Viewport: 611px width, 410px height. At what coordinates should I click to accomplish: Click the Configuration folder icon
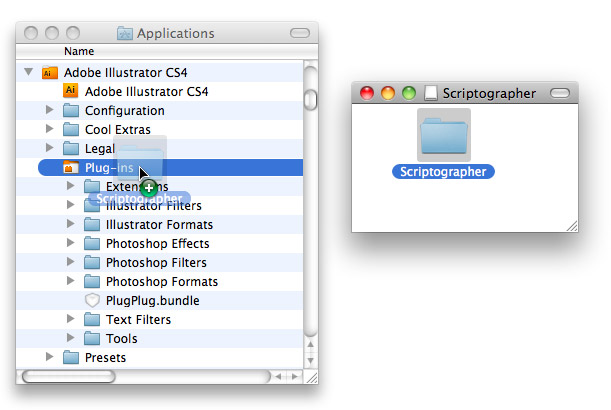click(x=71, y=110)
